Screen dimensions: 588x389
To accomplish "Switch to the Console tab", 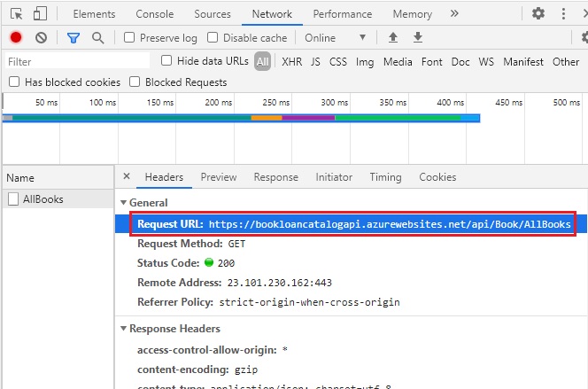I will coord(154,14).
